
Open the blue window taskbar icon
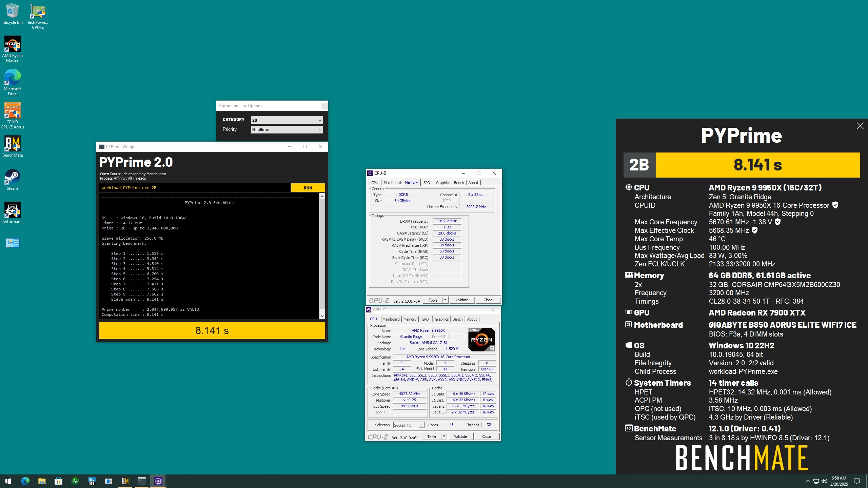click(x=108, y=481)
